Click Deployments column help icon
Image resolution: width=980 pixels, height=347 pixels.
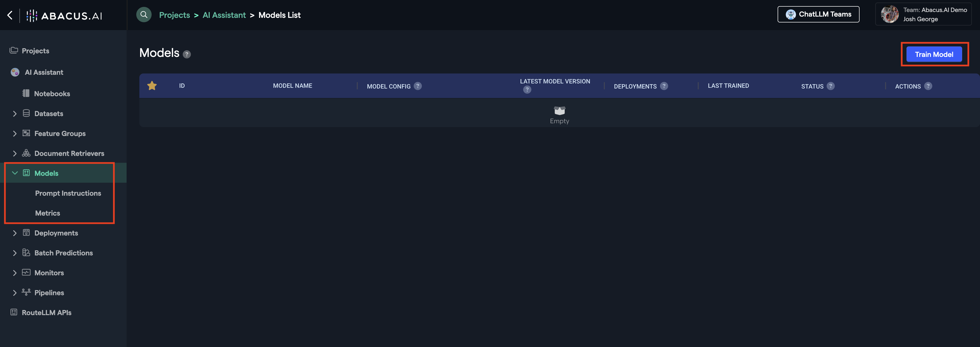(x=664, y=86)
